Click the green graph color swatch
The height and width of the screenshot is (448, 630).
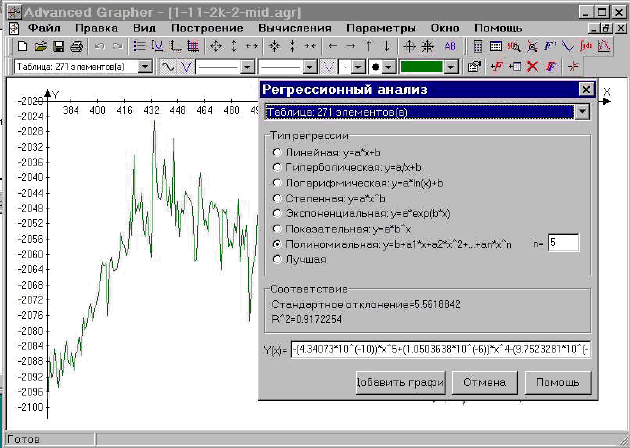421,67
